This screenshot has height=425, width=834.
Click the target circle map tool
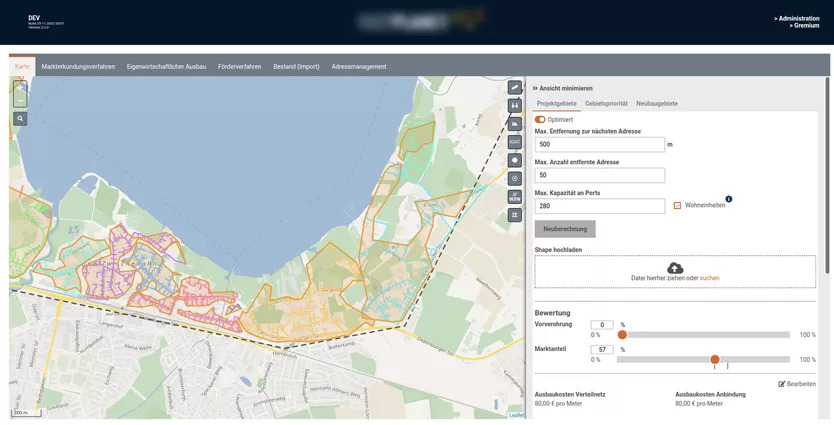click(x=515, y=178)
